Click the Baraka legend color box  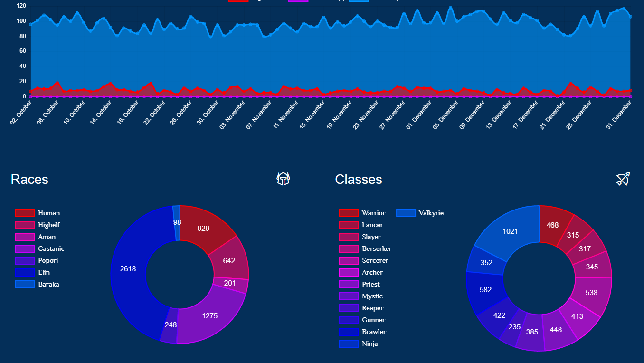[25, 284]
